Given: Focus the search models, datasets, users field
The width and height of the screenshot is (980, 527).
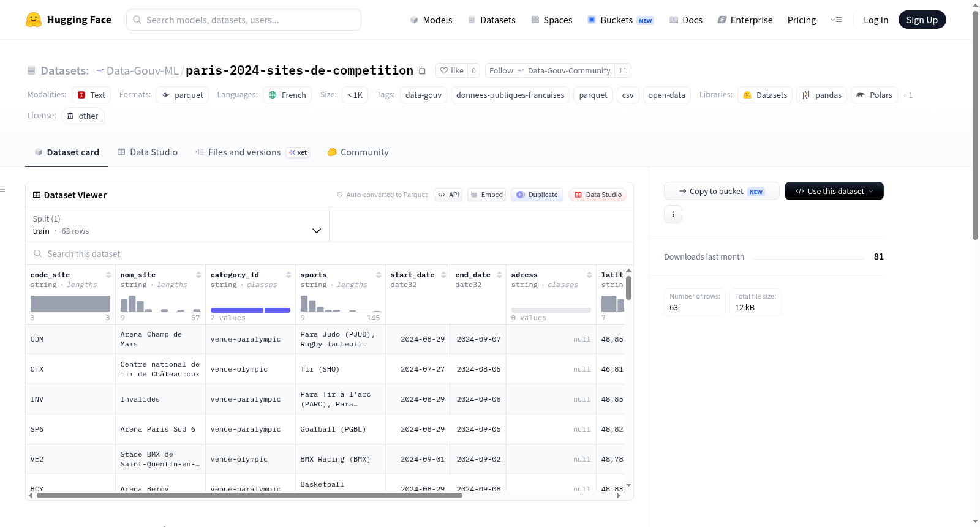Looking at the screenshot, I should tap(244, 20).
